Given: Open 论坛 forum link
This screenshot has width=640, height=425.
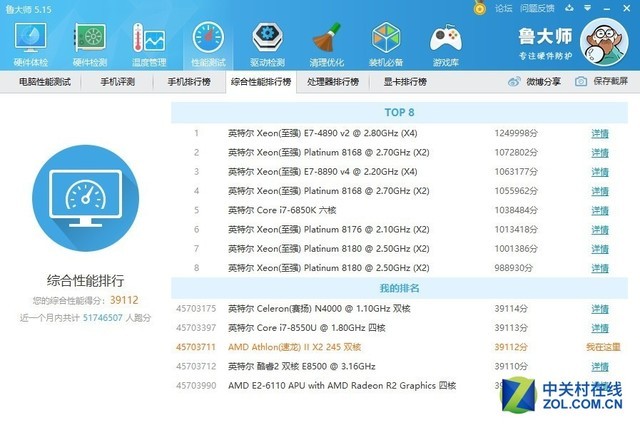Looking at the screenshot, I should [x=503, y=8].
